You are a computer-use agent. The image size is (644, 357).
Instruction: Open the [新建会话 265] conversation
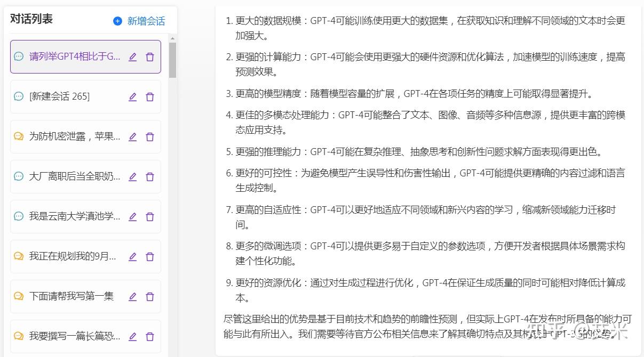[85, 96]
